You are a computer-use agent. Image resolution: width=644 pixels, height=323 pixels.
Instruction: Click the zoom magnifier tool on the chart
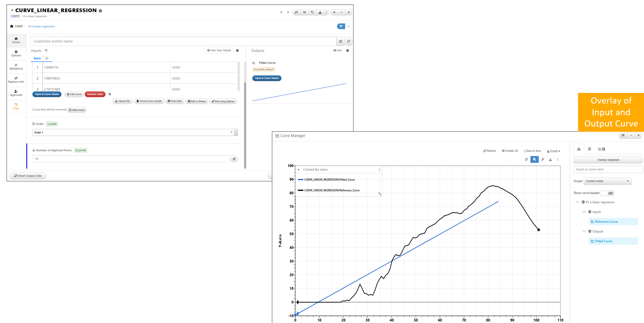pyautogui.click(x=534, y=159)
